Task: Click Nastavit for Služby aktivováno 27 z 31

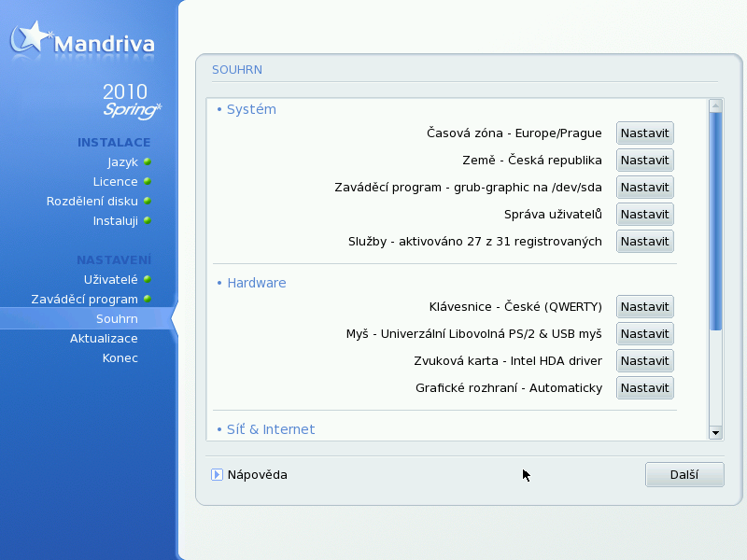Action: pos(644,242)
